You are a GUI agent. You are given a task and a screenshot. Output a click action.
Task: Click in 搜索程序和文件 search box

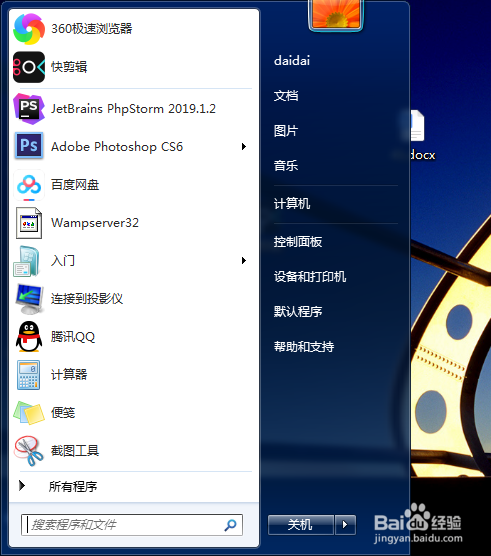(132, 525)
